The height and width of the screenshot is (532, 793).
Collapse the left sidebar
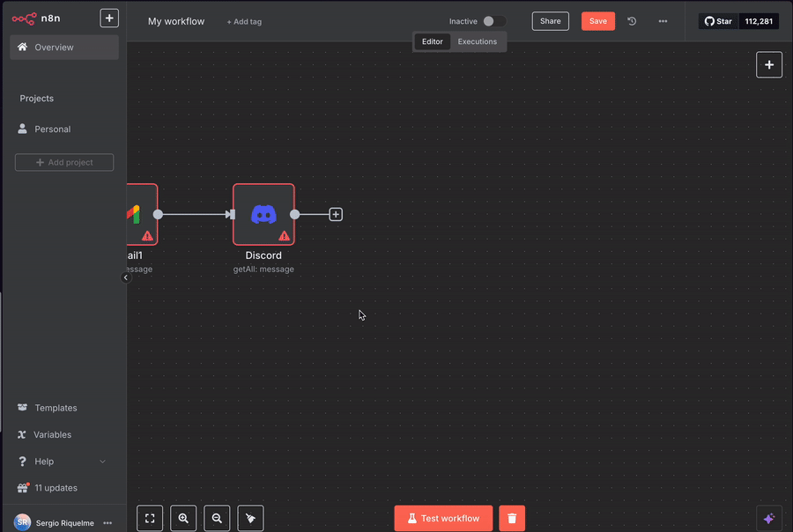click(x=125, y=277)
